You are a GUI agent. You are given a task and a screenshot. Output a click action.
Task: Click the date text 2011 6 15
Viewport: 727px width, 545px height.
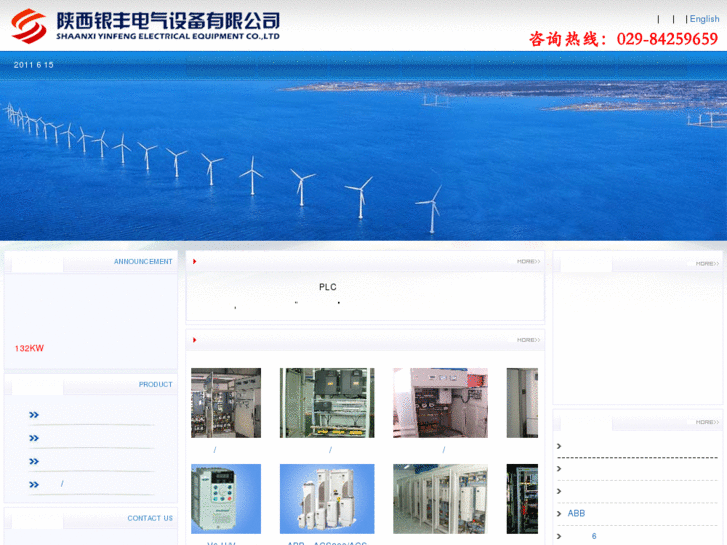(x=33, y=65)
